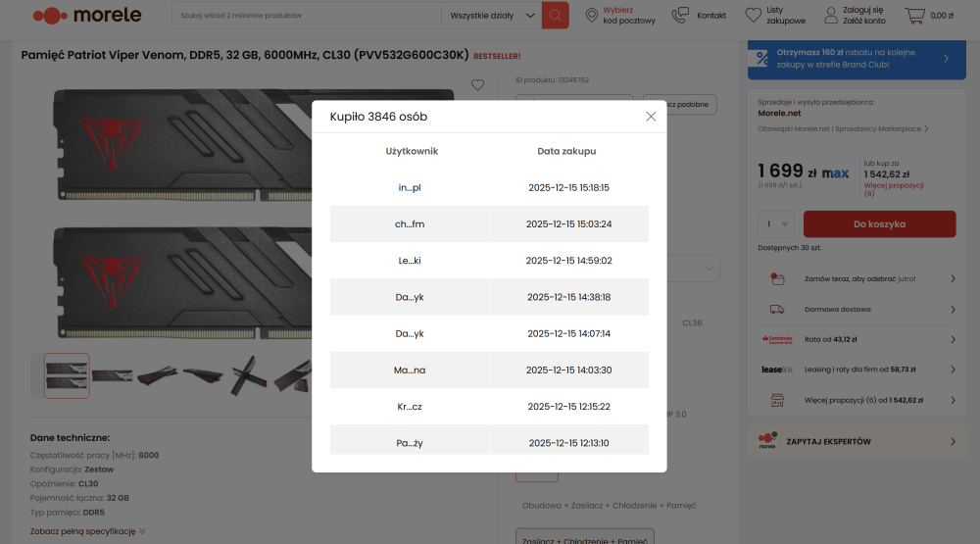The image size is (980, 544).
Task: Click the morele experts icon
Action: tap(767, 440)
